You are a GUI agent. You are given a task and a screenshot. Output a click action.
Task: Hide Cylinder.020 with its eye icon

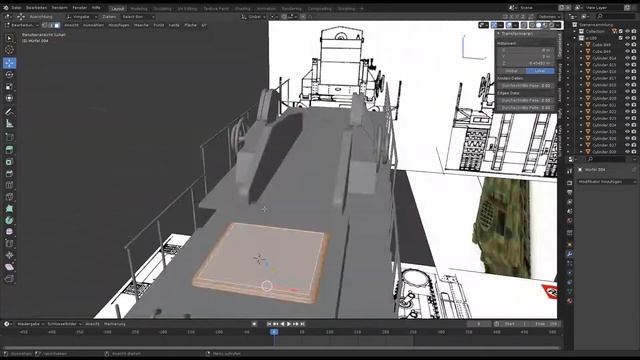[627, 98]
